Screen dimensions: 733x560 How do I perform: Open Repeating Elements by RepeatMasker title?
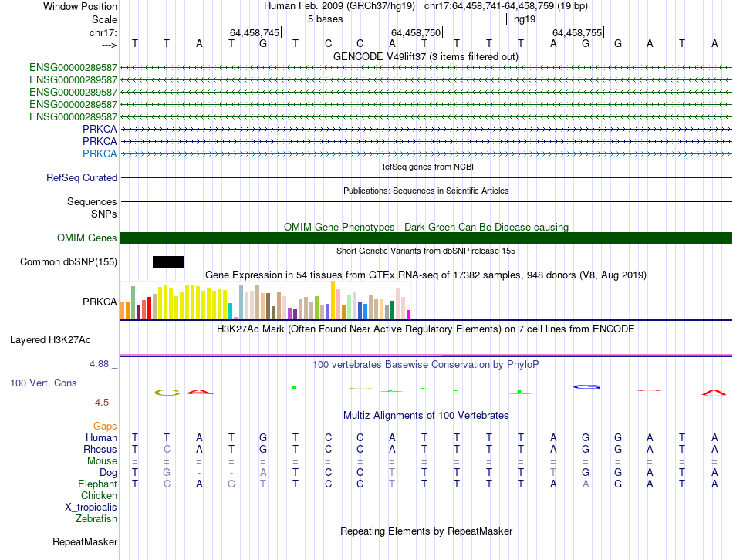pos(426,531)
